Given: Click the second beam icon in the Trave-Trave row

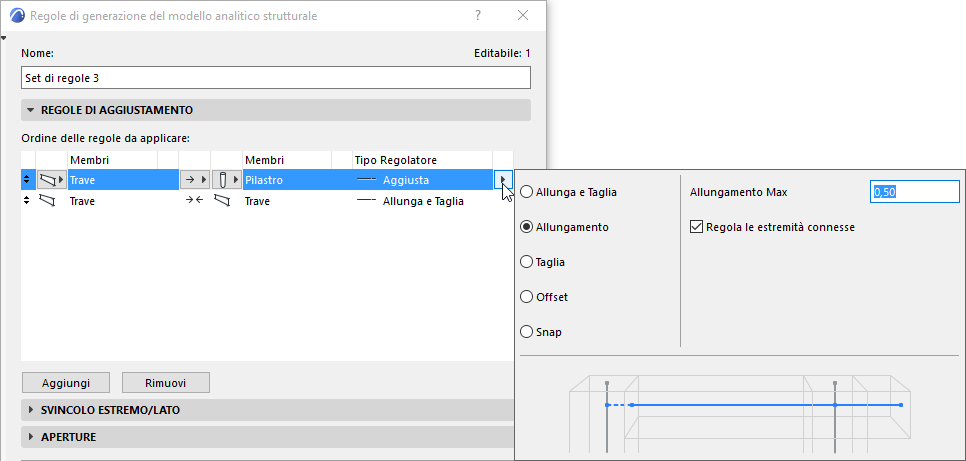Looking at the screenshot, I should coord(222,201).
